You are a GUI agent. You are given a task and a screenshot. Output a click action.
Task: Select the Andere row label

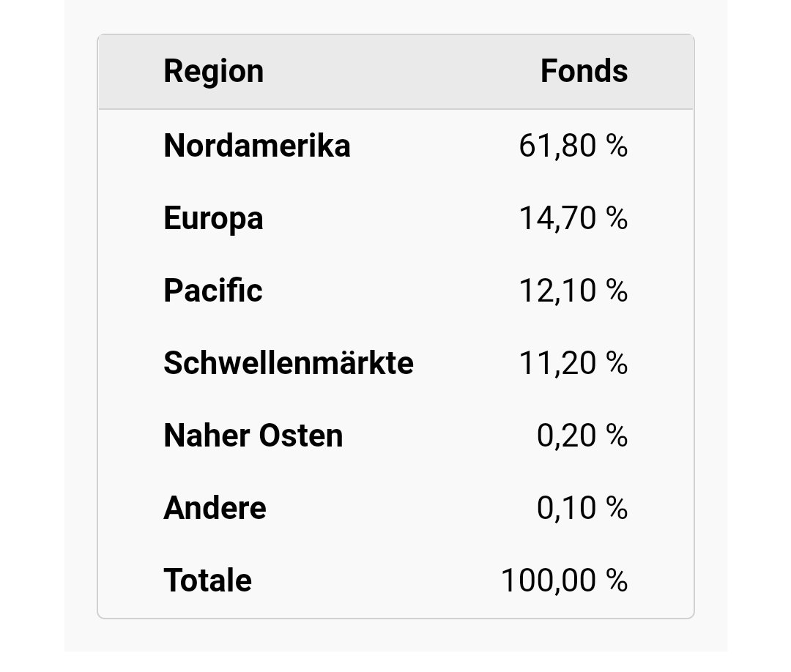[215, 508]
